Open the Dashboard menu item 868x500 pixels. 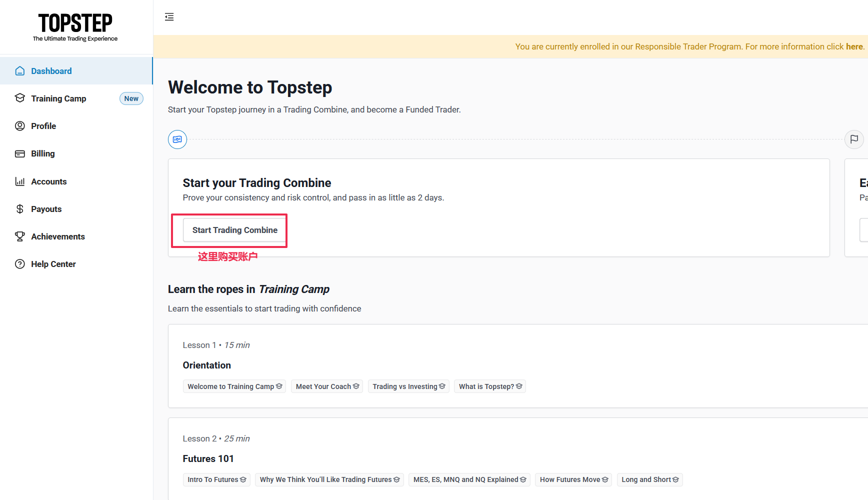pos(76,71)
